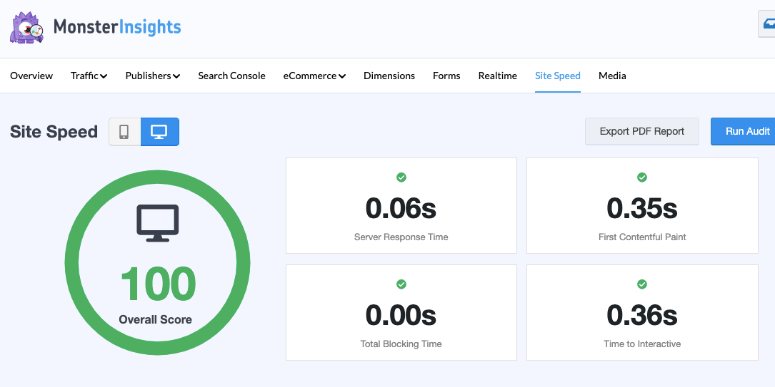The image size is (775, 387).
Task: Expand the Publishers dropdown menu
Action: [x=153, y=76]
